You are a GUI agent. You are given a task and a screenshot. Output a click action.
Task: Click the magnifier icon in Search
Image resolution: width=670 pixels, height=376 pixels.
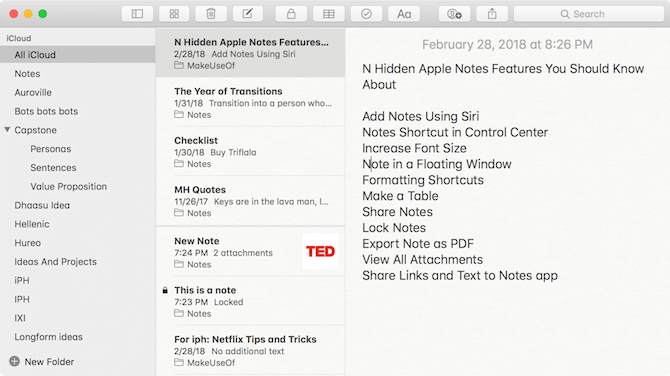tap(565, 14)
